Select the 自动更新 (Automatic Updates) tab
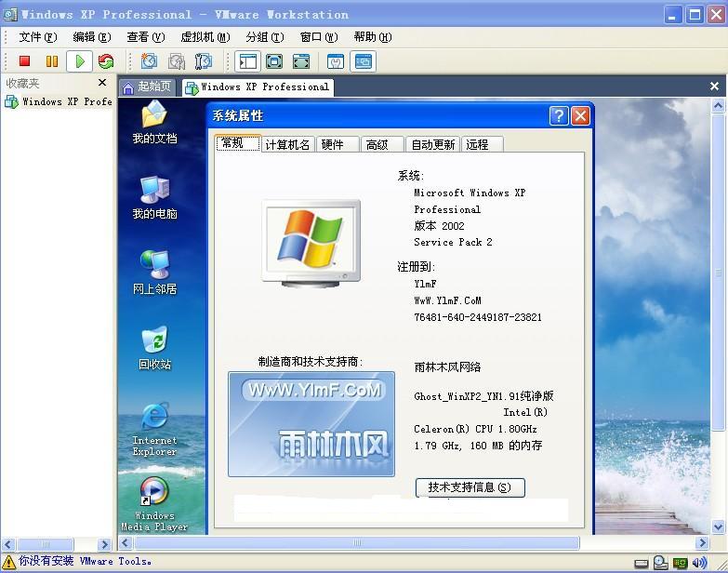728x573 pixels. point(433,144)
